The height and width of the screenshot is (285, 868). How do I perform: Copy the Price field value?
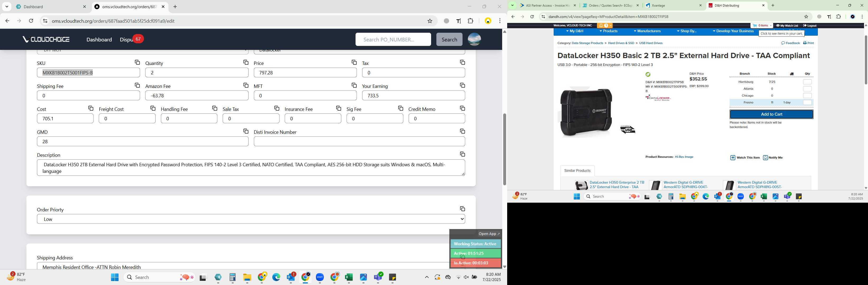pos(354,63)
